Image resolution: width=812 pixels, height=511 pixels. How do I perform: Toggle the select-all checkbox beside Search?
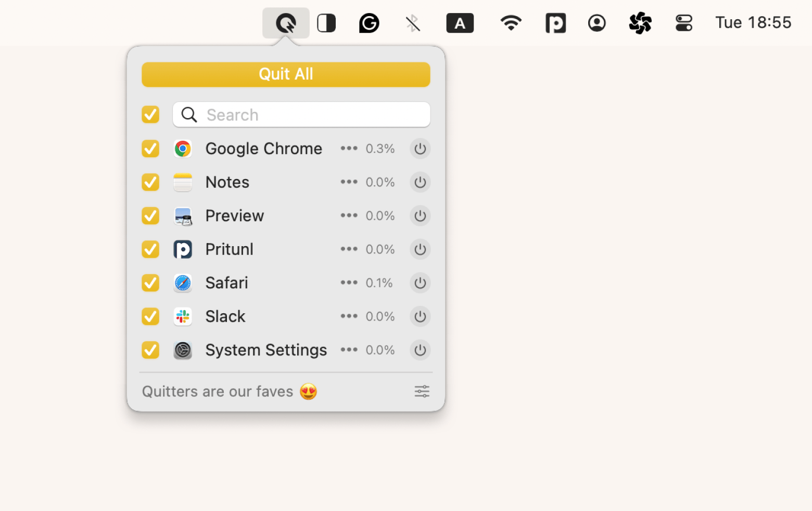coord(150,114)
